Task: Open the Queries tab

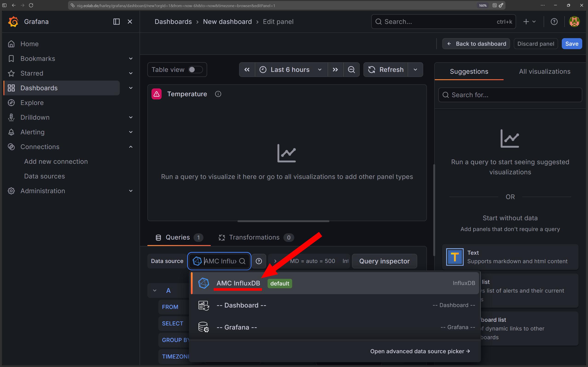Action: (179, 237)
